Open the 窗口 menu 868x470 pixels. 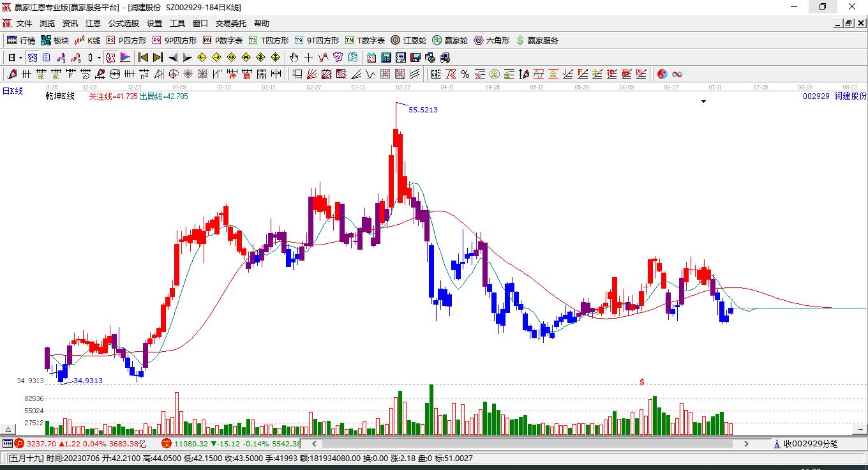(x=200, y=24)
